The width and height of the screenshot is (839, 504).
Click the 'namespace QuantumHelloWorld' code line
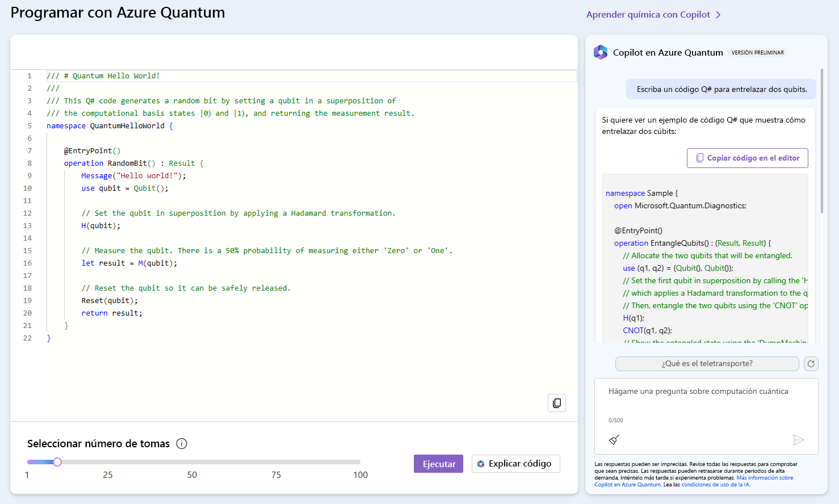110,126
